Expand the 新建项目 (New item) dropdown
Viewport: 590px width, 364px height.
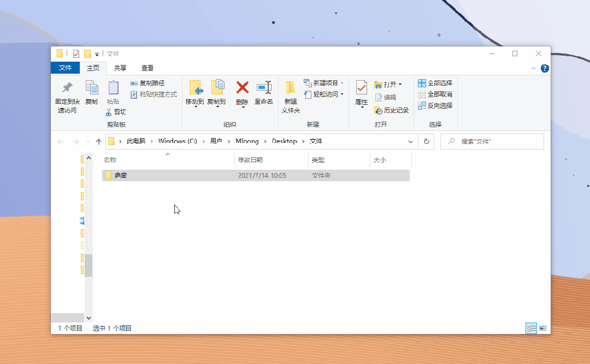pyautogui.click(x=341, y=82)
